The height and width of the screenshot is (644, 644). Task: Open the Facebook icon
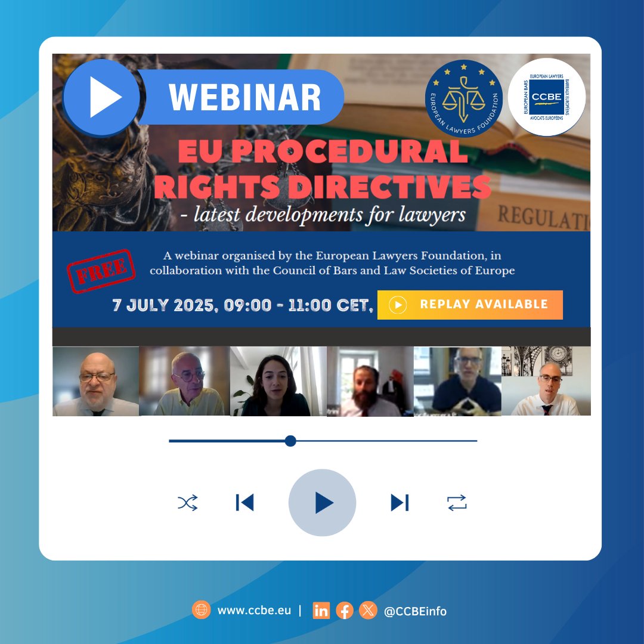pos(345,611)
